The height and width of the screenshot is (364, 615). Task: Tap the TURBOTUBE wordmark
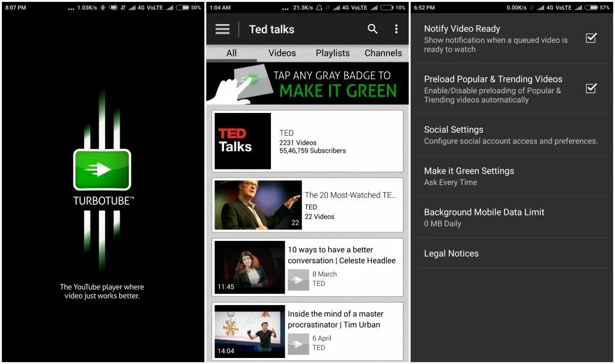click(x=103, y=201)
